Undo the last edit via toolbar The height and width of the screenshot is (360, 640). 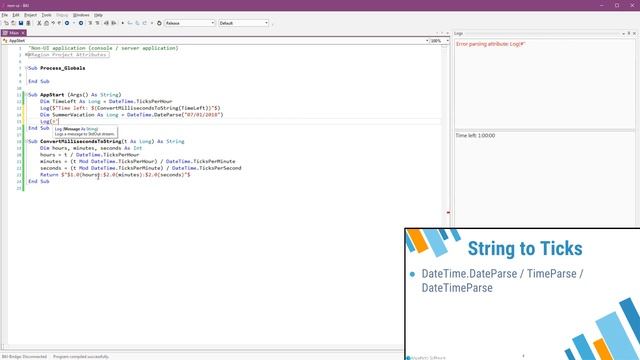(53, 23)
